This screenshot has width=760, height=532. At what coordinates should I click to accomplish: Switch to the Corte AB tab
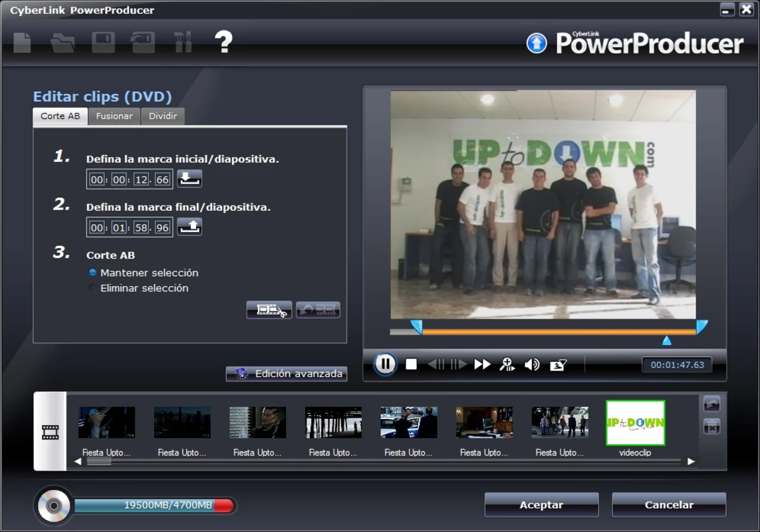point(60,116)
